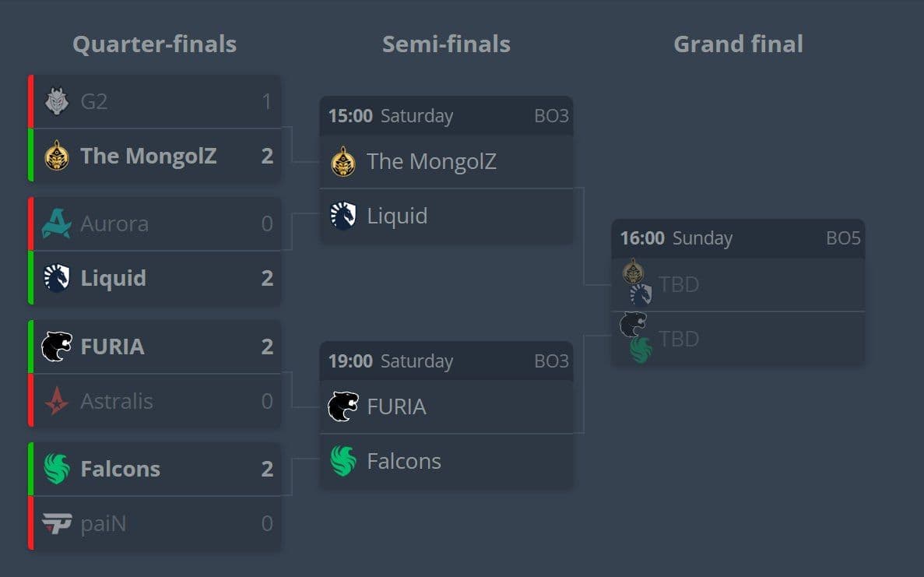The height and width of the screenshot is (577, 924).
Task: Click The MongolZ logo in quarter-finals
Action: [57, 156]
